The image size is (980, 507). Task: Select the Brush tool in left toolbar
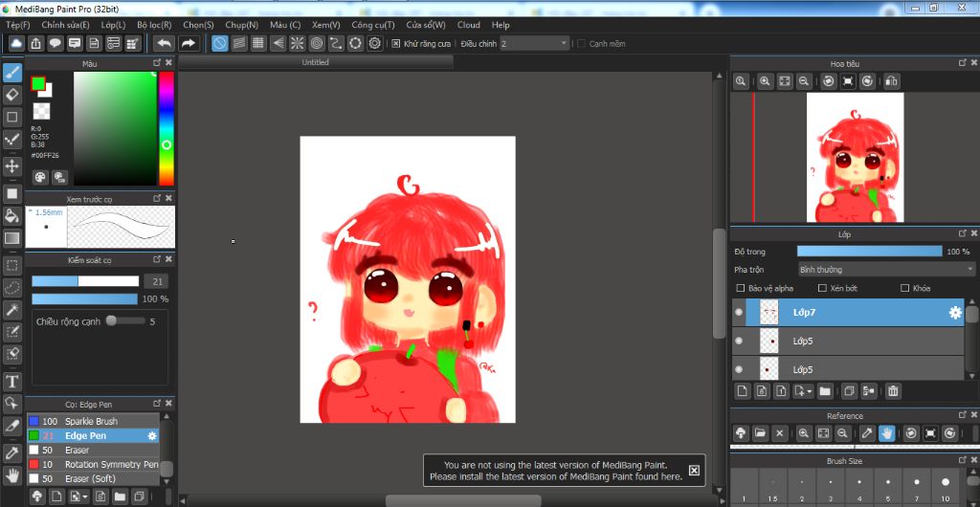click(x=11, y=73)
